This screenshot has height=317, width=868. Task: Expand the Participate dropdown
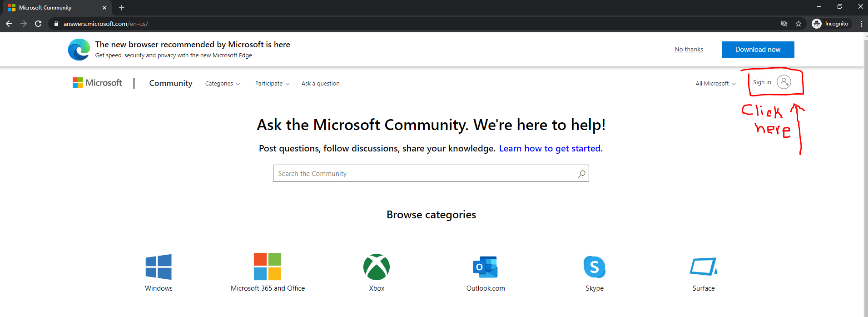(272, 84)
